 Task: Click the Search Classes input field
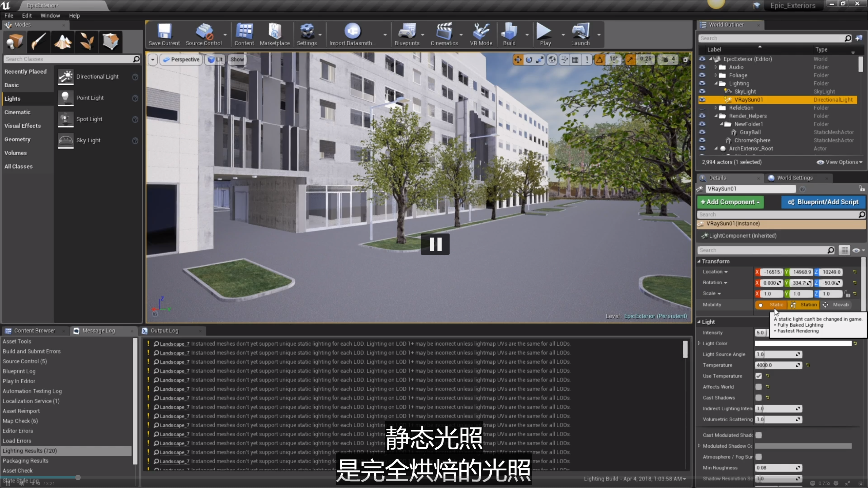pyautogui.click(x=68, y=59)
